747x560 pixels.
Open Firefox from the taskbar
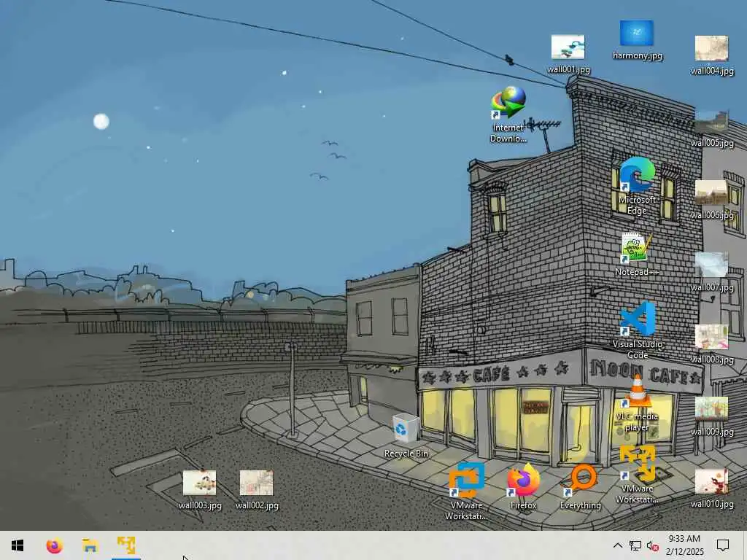click(x=54, y=545)
